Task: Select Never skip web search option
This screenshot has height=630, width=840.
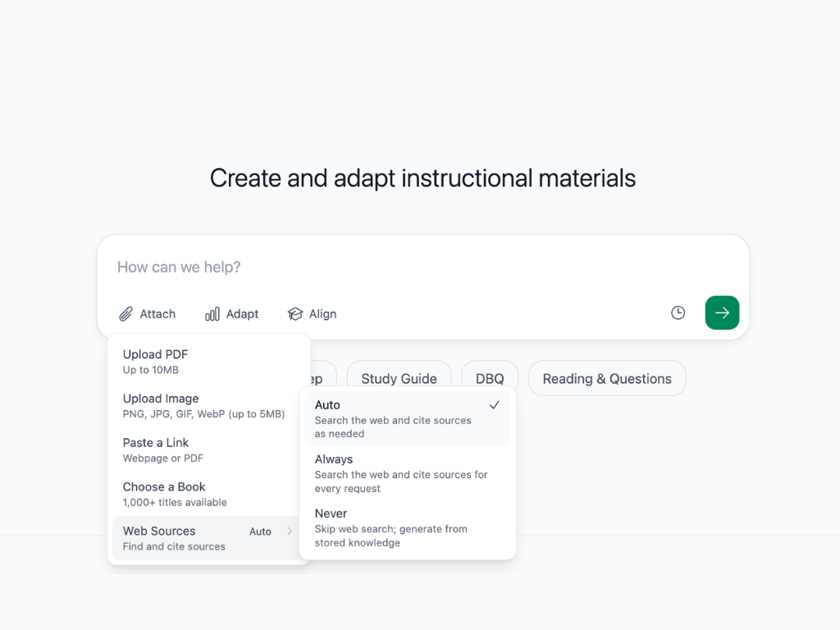Action: point(407,527)
